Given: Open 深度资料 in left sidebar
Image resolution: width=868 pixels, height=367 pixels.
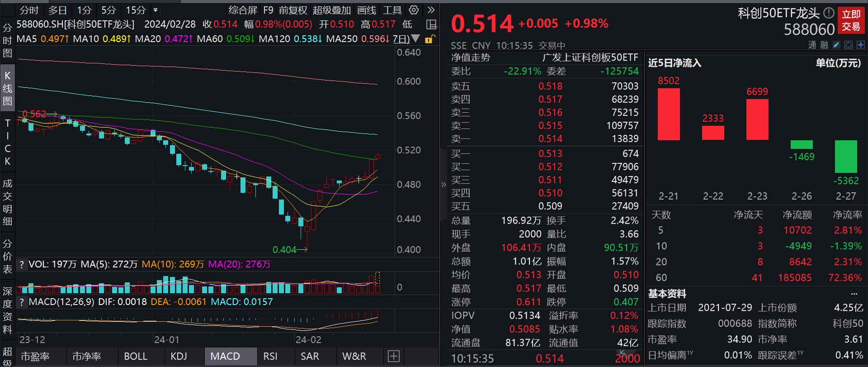Looking at the screenshot, I should [x=7, y=310].
